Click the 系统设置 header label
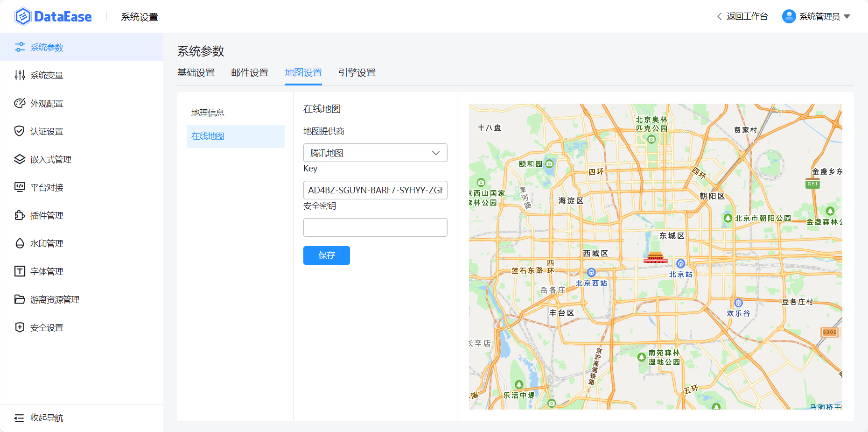This screenshot has width=868, height=432. pyautogui.click(x=140, y=17)
